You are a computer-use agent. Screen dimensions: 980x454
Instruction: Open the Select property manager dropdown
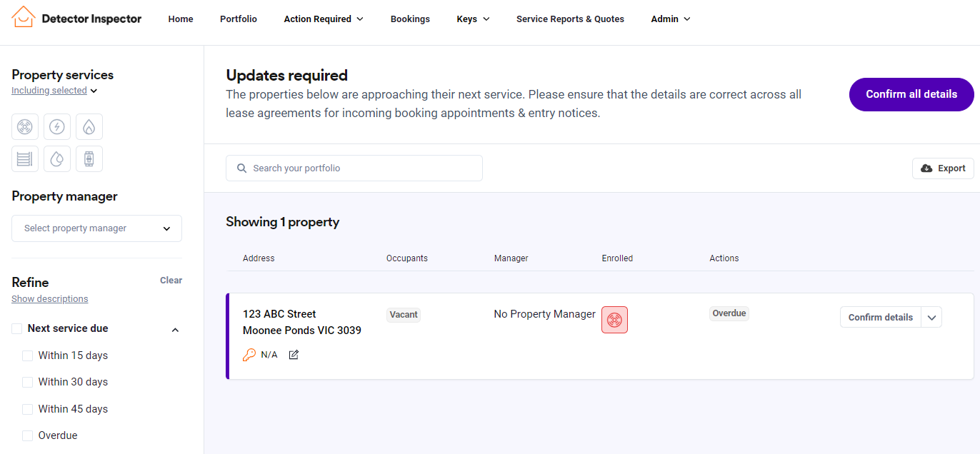[96, 228]
